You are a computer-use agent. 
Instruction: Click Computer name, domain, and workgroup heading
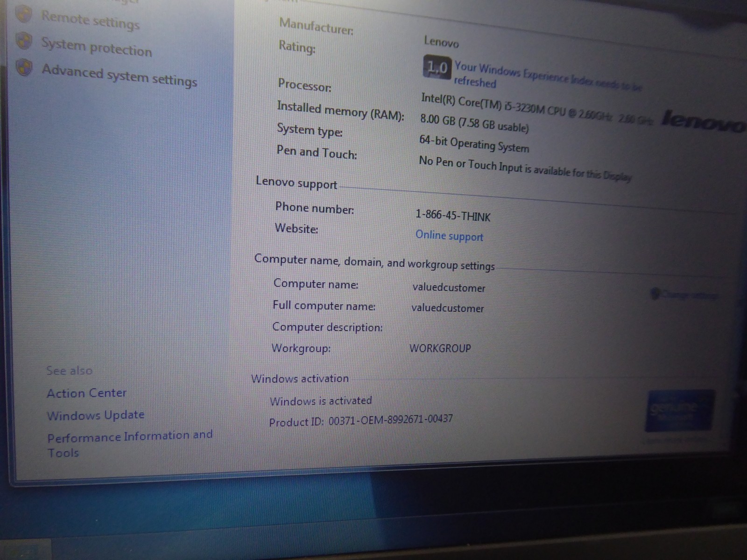tap(374, 262)
